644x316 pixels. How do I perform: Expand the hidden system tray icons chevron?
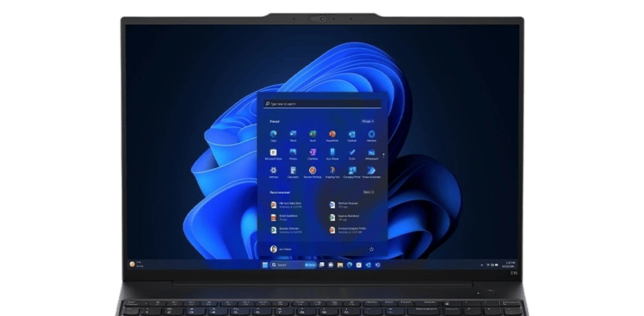click(481, 265)
